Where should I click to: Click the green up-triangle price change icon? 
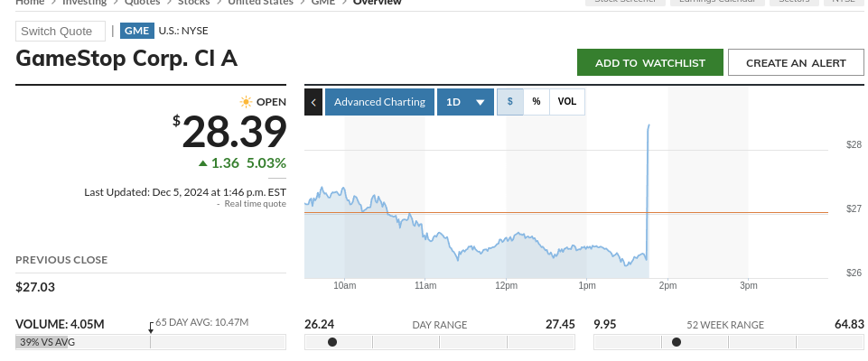click(x=203, y=163)
